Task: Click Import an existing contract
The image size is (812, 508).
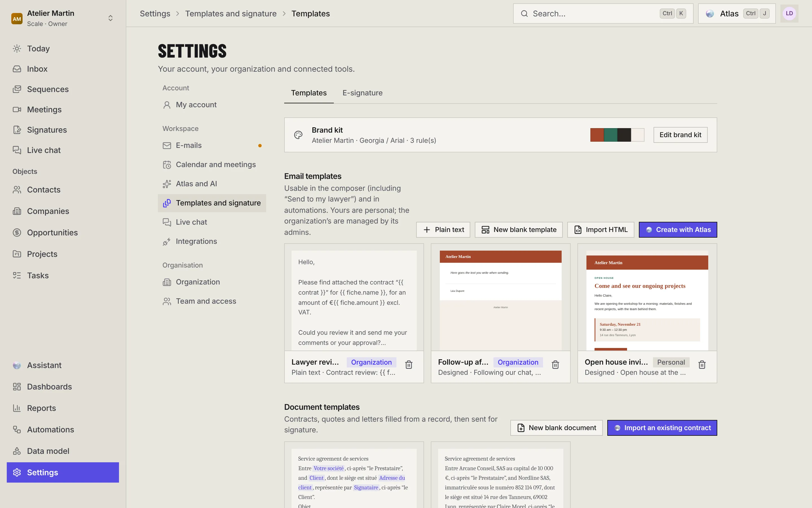Action: click(662, 428)
